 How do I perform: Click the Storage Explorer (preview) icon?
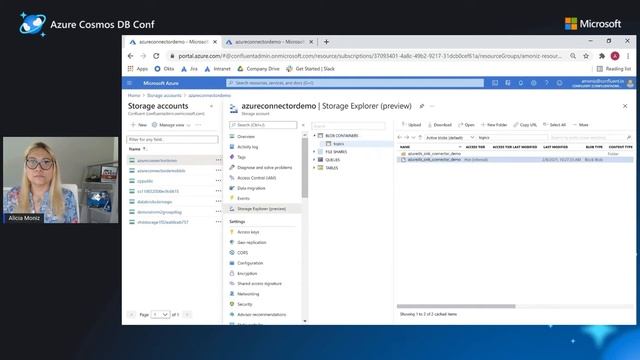pos(232,209)
